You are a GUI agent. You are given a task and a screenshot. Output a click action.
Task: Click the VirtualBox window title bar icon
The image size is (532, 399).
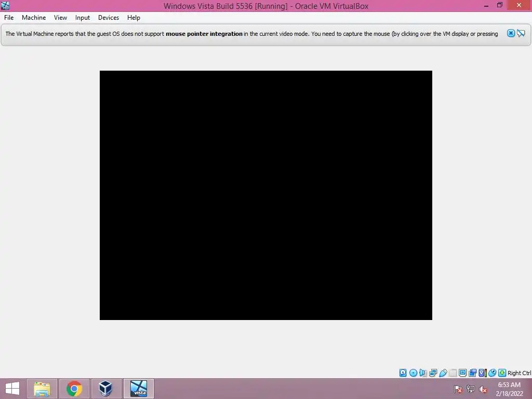5,5
